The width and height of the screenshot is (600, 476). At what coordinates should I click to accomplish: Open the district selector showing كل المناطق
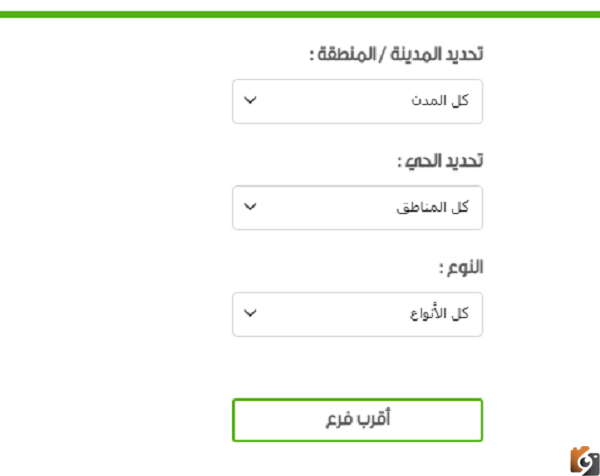[357, 208]
